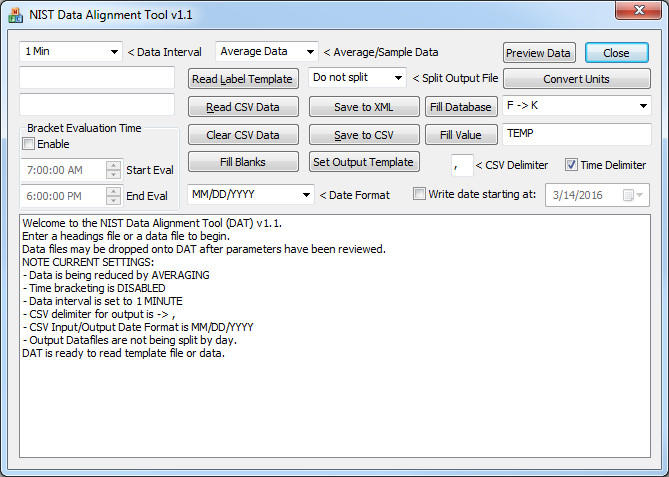Toggle Write date starting at checkbox

[x=420, y=194]
